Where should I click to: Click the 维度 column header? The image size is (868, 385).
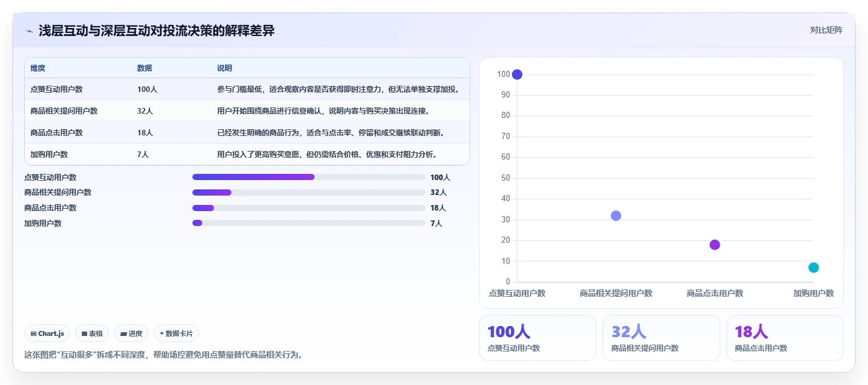point(38,68)
